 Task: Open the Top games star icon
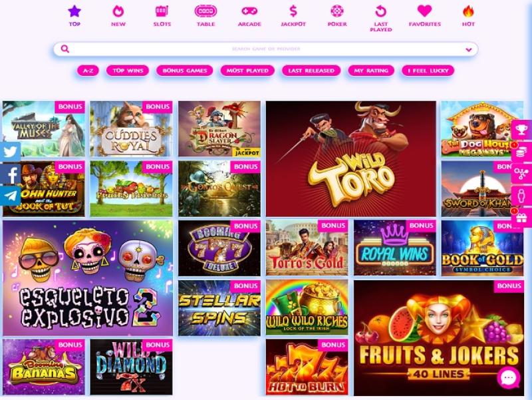point(74,11)
